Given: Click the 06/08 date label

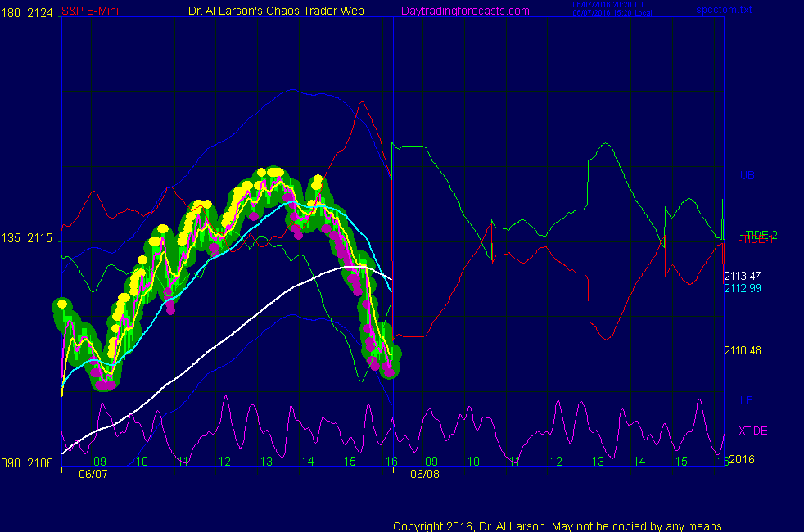Looking at the screenshot, I should pos(425,474).
